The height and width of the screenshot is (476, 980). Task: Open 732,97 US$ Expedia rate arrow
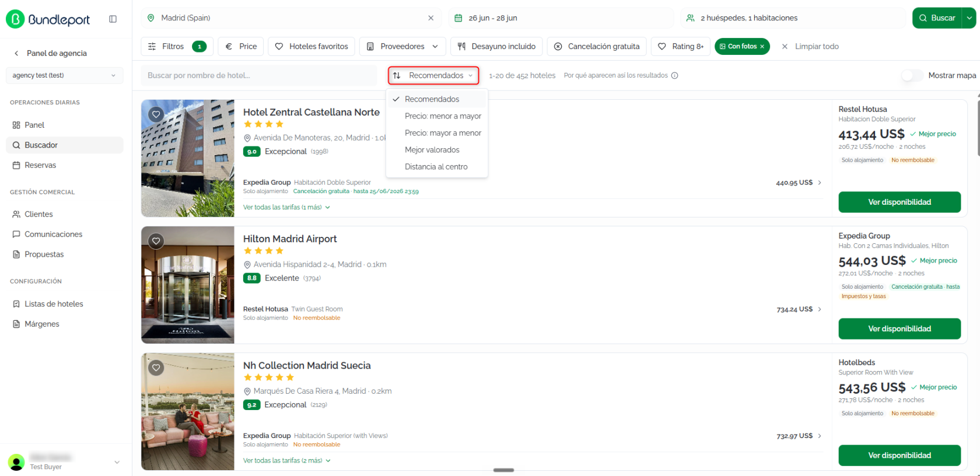[x=820, y=436]
